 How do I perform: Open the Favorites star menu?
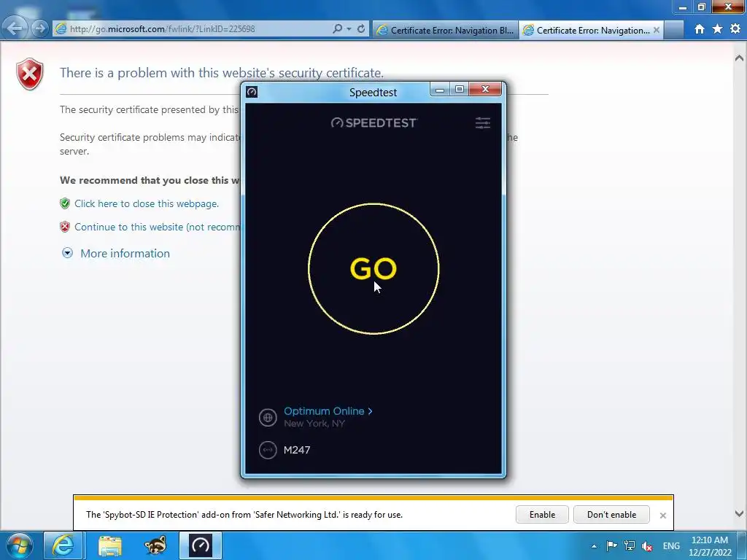click(x=718, y=29)
